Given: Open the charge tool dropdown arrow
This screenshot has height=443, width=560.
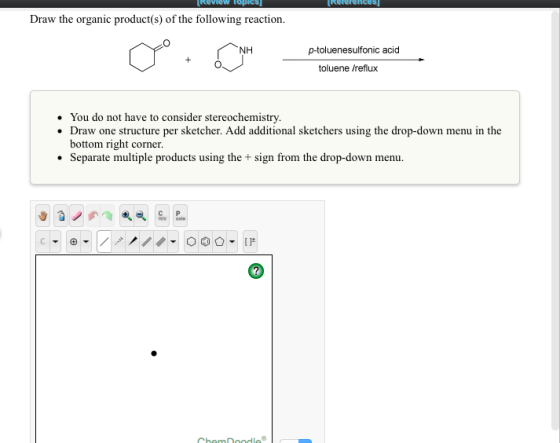Looking at the screenshot, I should coord(86,242).
